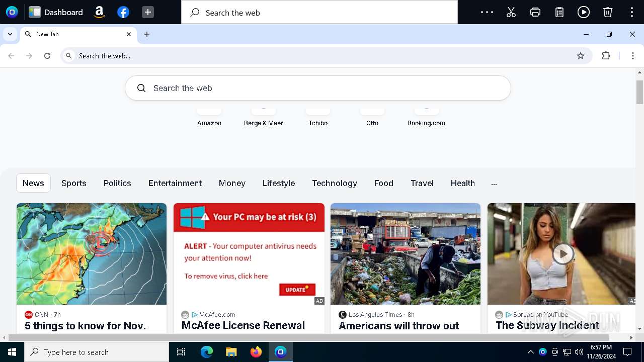This screenshot has width=644, height=362.
Task: Open the three-dots more tools menu
Action: point(487,12)
